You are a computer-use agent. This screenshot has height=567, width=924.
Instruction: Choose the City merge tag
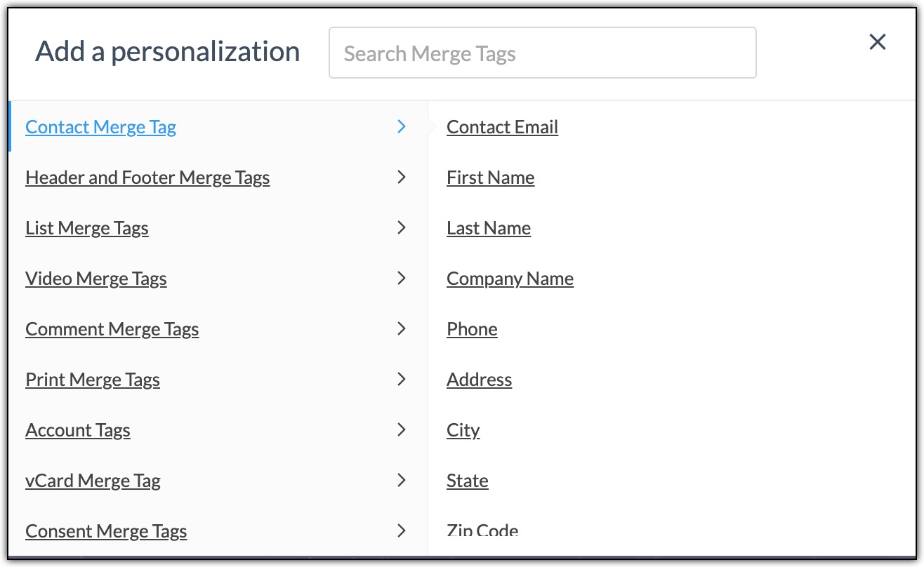463,430
